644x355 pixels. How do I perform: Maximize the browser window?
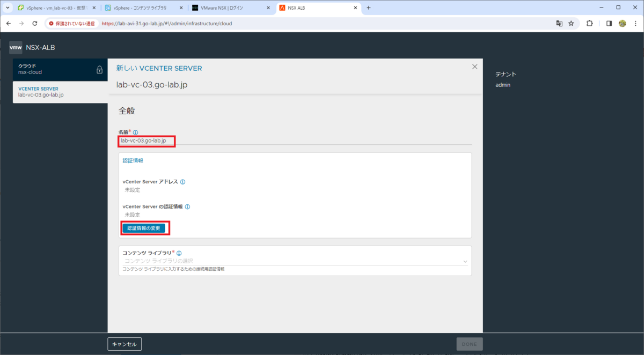[618, 8]
